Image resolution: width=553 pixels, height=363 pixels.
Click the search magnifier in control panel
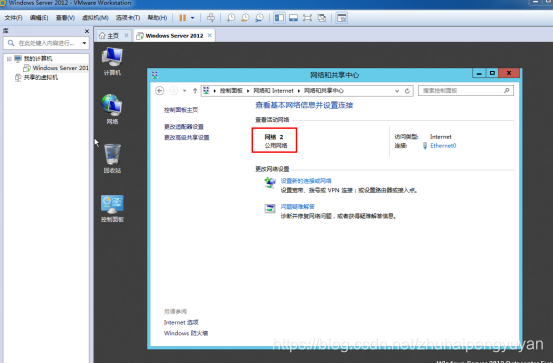point(507,91)
